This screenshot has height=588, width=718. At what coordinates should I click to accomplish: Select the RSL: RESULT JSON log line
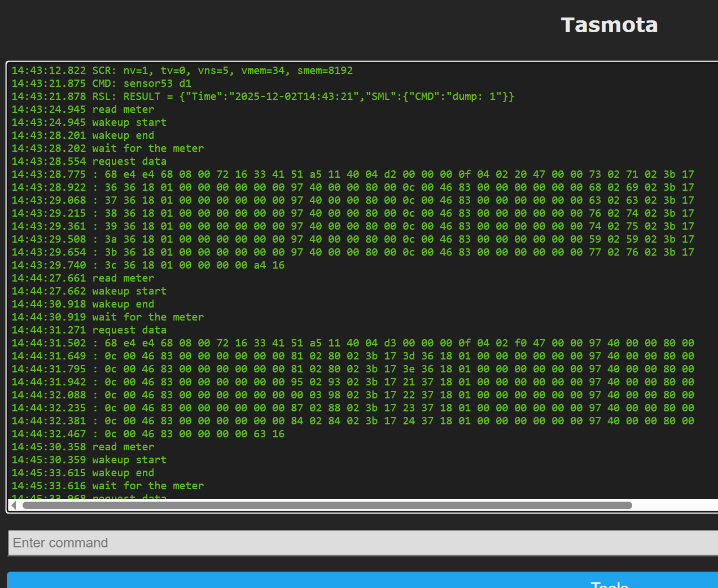[x=262, y=96]
